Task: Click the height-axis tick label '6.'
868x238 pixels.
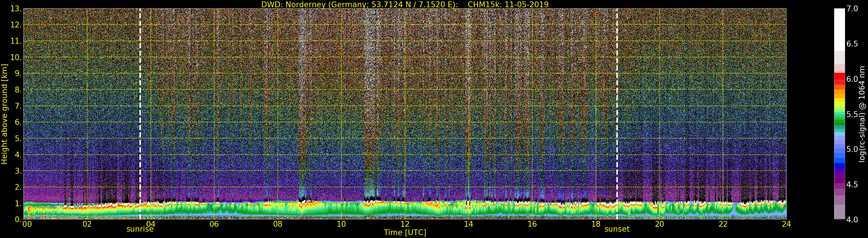Action: click(x=18, y=122)
